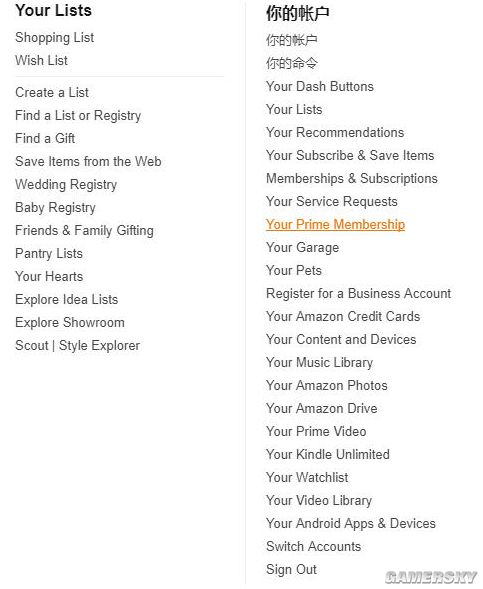The width and height of the screenshot is (483, 589).
Task: Open Find a Gift
Action: coord(45,138)
